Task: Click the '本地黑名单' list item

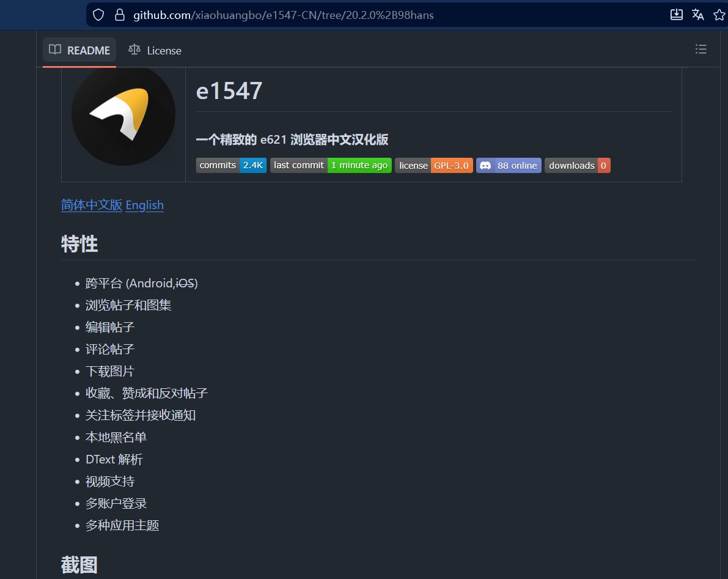Action: [116, 437]
